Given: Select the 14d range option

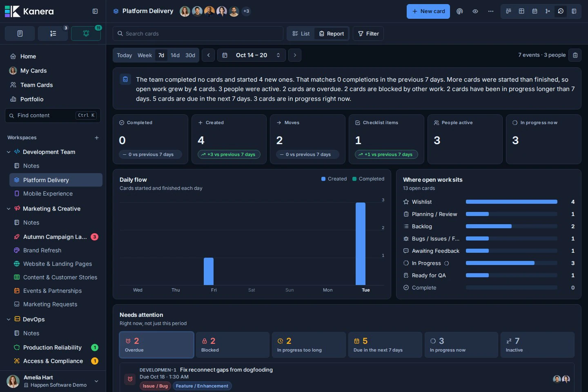Looking at the screenshot, I should [x=175, y=55].
